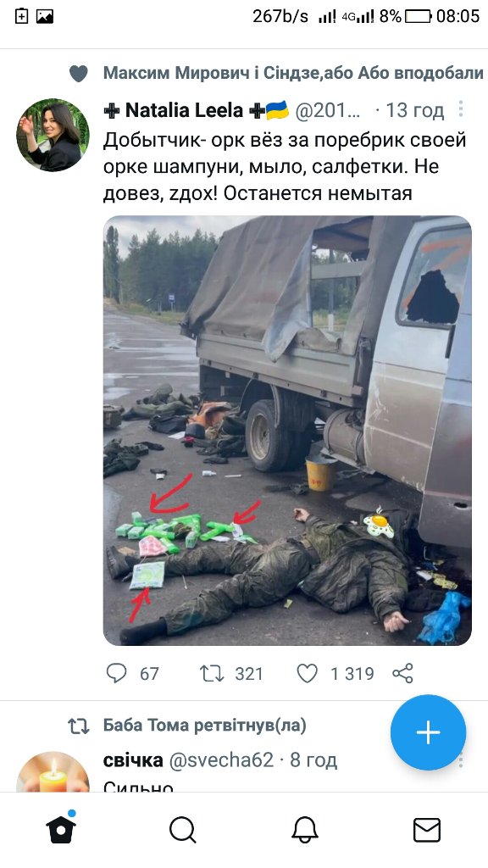Open Natalia Leela's profile avatar
Screen dimensions: 488x868
pyautogui.click(x=53, y=135)
